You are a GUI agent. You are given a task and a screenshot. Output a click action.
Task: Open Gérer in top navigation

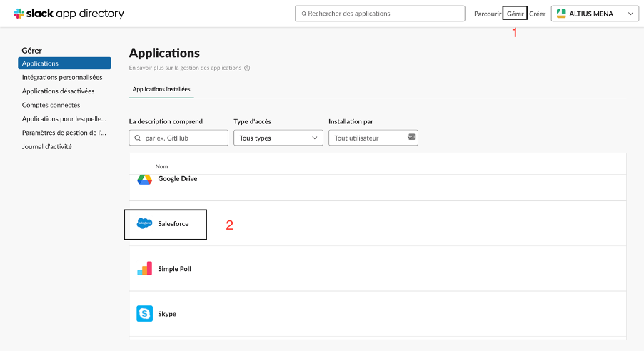[x=515, y=14]
